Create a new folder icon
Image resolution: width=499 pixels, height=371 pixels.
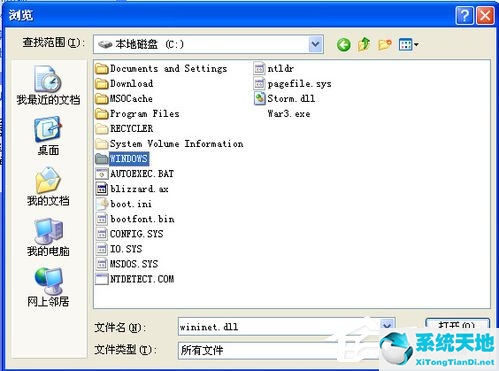pos(385,44)
